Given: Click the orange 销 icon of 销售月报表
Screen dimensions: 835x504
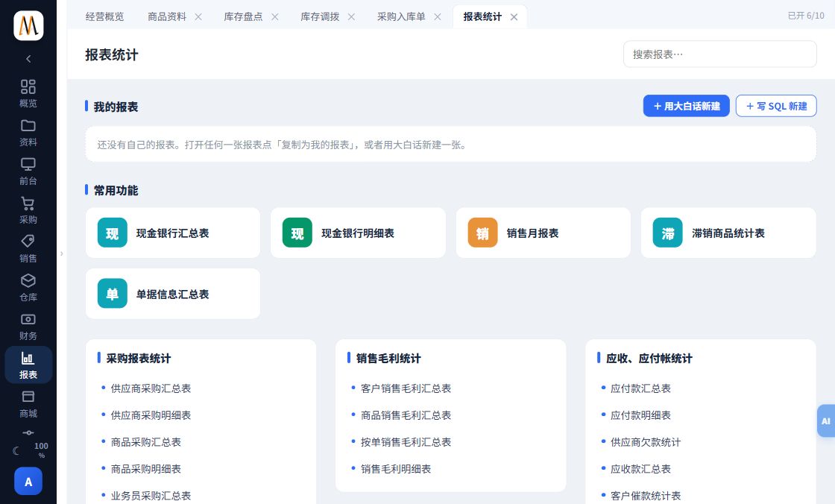Looking at the screenshot, I should pos(482,233).
